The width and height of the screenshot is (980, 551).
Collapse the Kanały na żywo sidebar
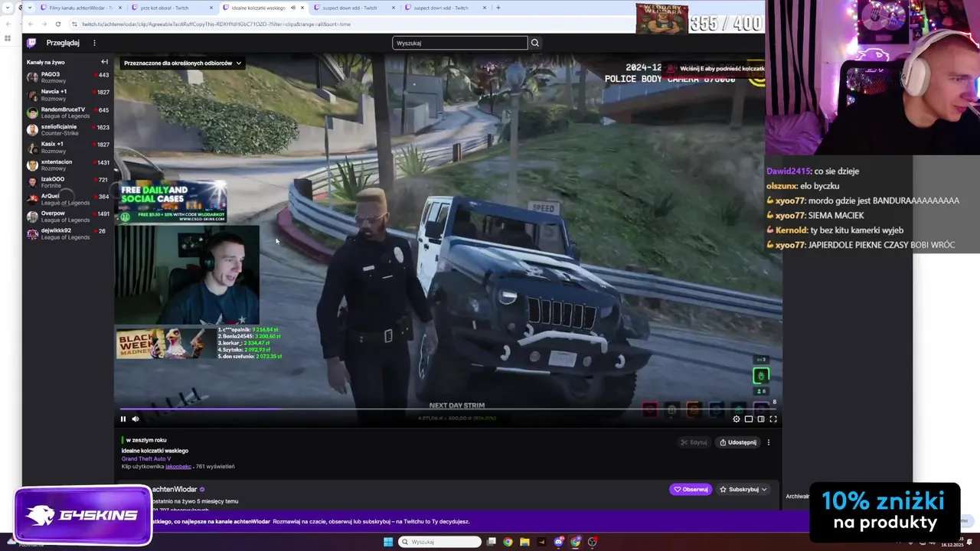(x=105, y=62)
